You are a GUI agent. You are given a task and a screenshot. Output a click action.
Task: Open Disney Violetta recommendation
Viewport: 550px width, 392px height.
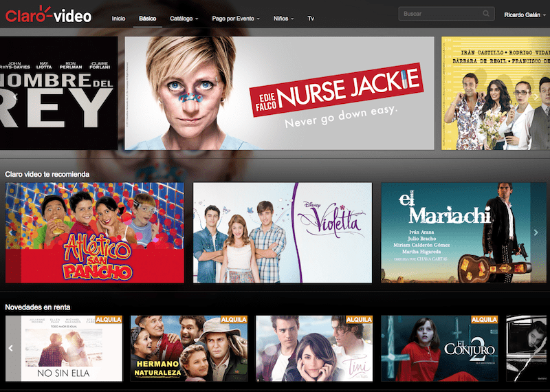tap(283, 232)
